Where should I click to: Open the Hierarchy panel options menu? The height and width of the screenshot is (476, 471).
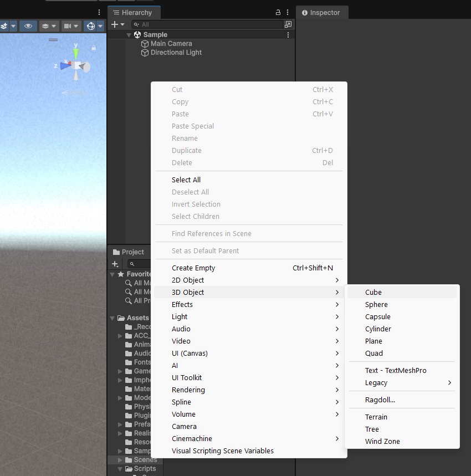click(x=288, y=12)
